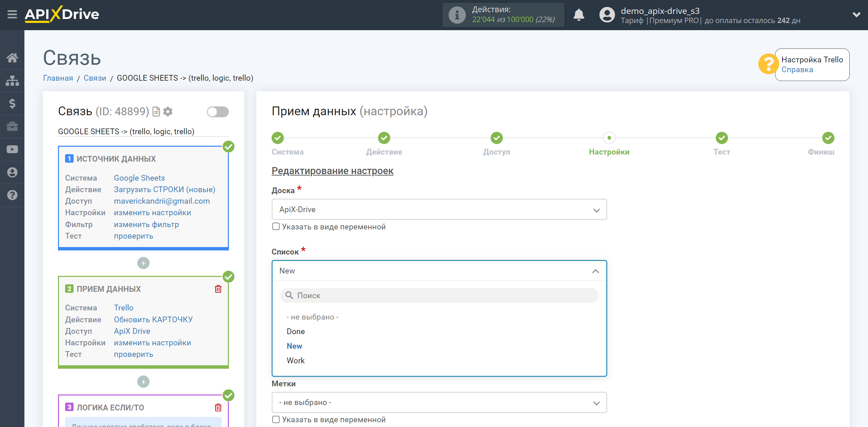Delete the ЛОГИКА ЕСЛИ/ТО block
868x427 pixels.
(x=218, y=407)
